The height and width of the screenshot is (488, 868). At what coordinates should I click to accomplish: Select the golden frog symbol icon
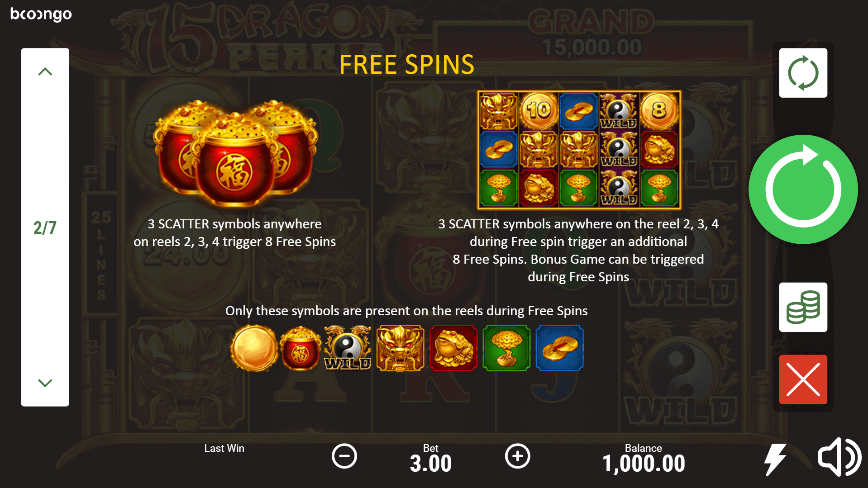tap(453, 348)
